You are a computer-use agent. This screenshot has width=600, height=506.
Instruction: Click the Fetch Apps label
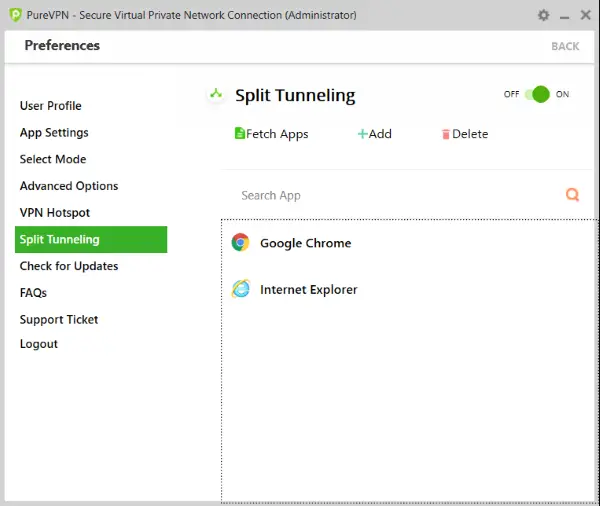pos(277,134)
